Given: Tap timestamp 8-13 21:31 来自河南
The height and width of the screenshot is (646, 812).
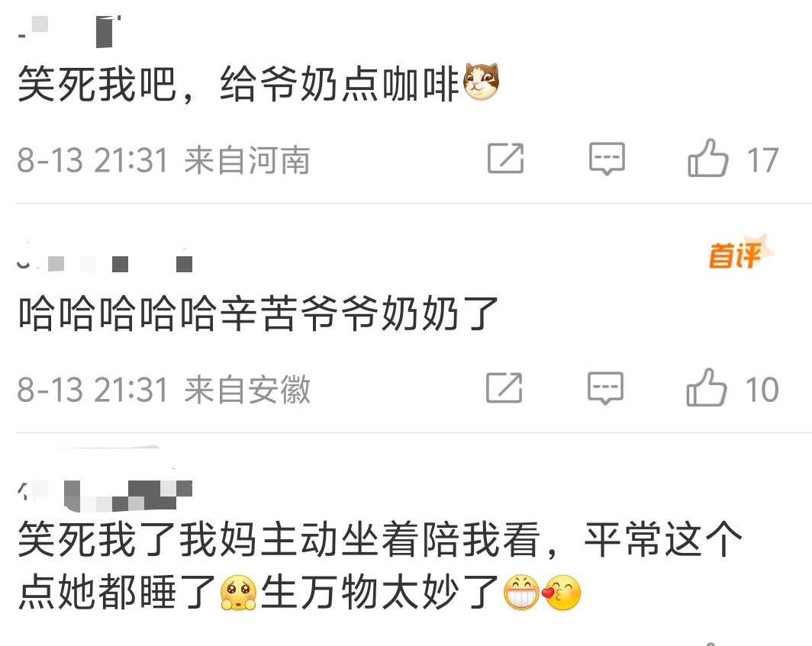Looking at the screenshot, I should 163,159.
